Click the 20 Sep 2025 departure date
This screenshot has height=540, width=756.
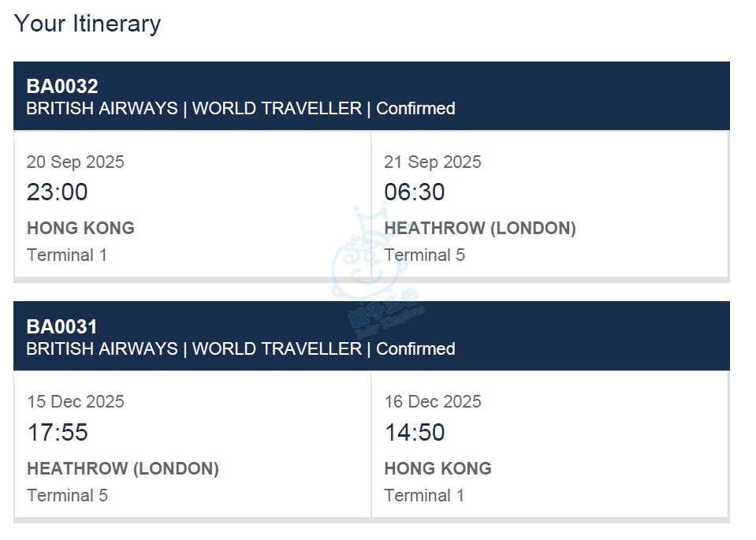[x=76, y=162]
